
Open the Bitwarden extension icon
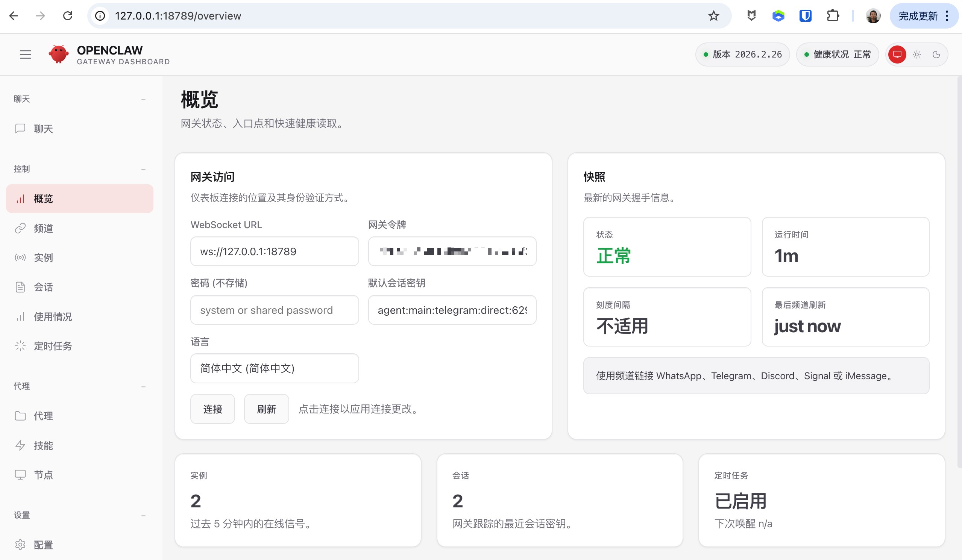pyautogui.click(x=805, y=16)
